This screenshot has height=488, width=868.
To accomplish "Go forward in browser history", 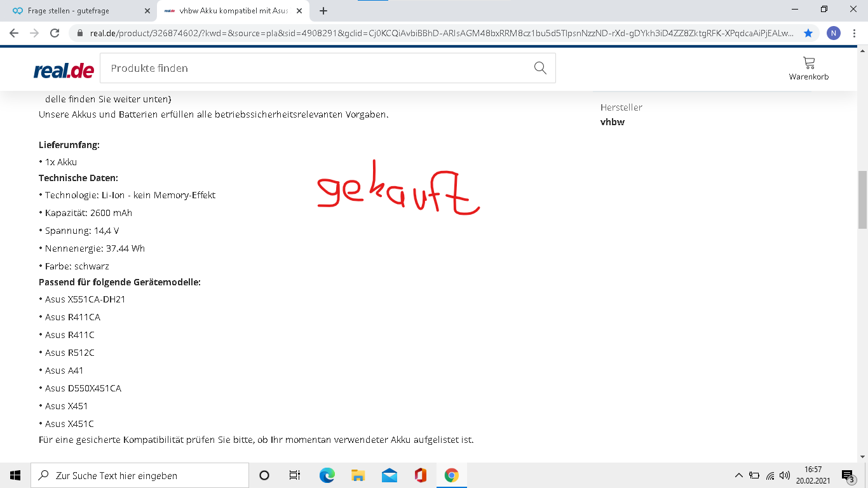I will tap(34, 33).
